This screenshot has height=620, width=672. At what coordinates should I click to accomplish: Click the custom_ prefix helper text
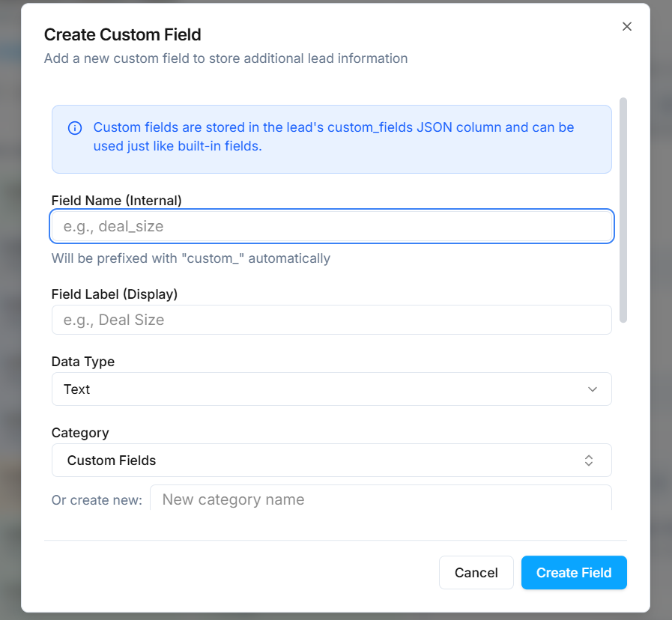pyautogui.click(x=190, y=258)
